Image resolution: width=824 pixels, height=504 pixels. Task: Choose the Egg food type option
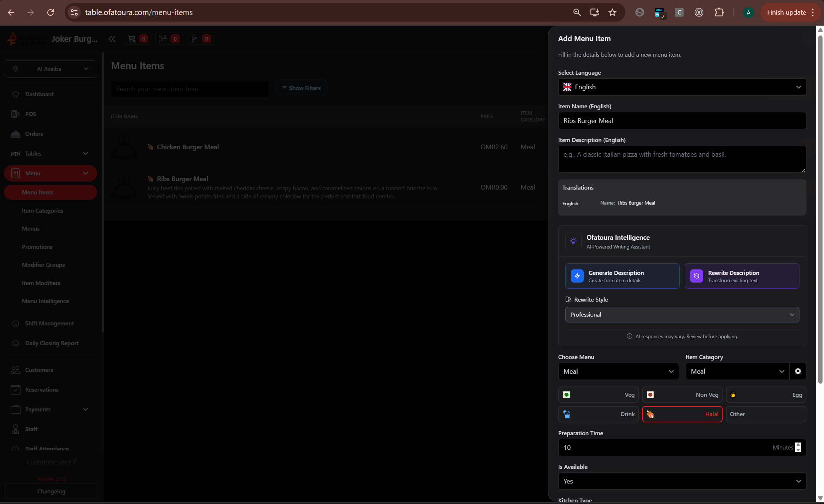click(x=765, y=395)
